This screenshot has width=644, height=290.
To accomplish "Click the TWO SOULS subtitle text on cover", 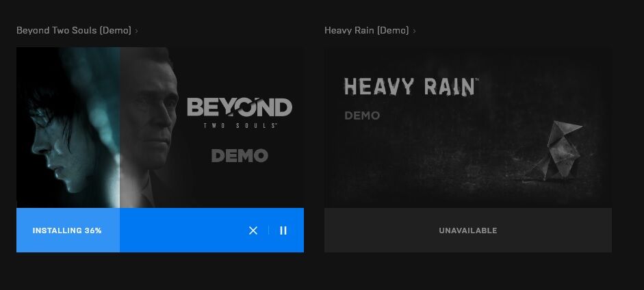I will point(240,126).
